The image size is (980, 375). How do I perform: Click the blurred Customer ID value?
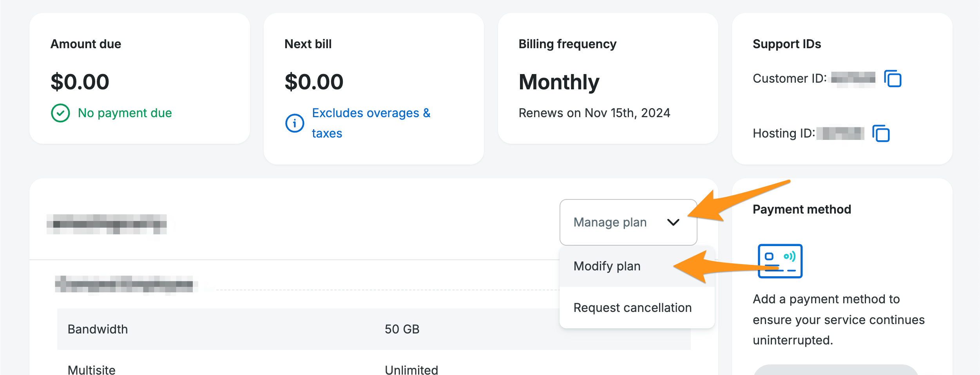point(853,79)
